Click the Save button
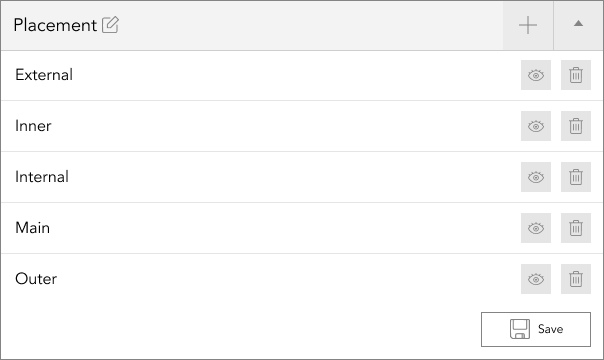The width and height of the screenshot is (604, 360). [536, 329]
